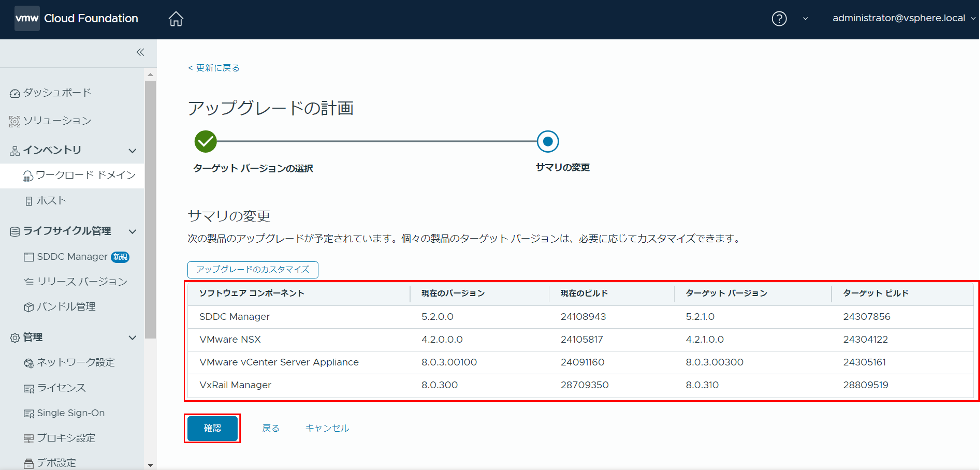
Task: Collapse the インベントリ section chevron
Action: point(132,151)
